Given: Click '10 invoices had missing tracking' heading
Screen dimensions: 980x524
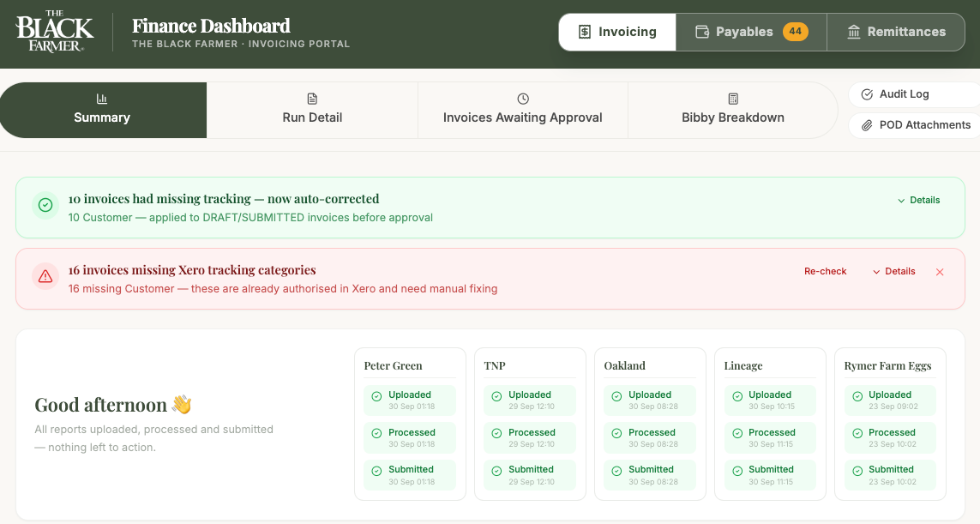Looking at the screenshot, I should (224, 199).
